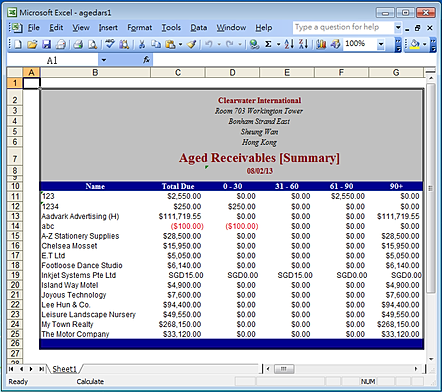442x392 pixels.
Task: Save the workbook with the floppy disk icon
Action: tap(47, 44)
